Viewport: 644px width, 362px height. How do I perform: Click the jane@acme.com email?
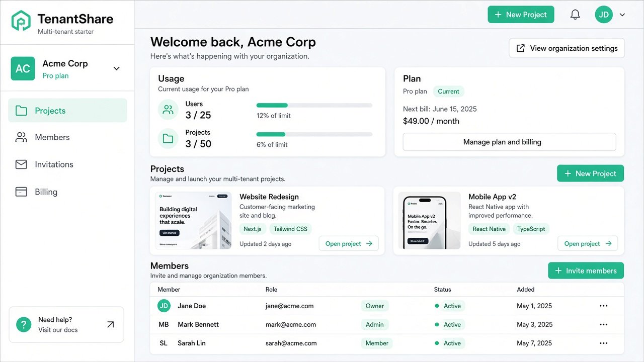(290, 306)
